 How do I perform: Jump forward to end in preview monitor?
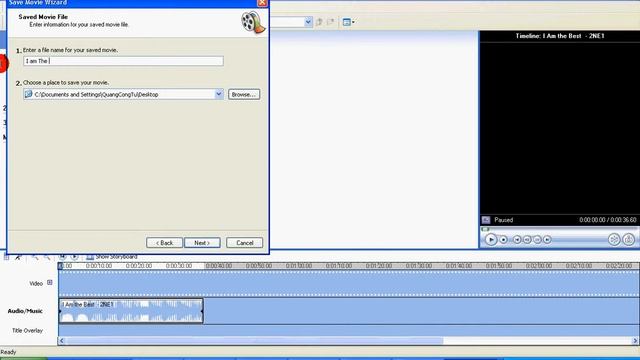[x=547, y=240]
